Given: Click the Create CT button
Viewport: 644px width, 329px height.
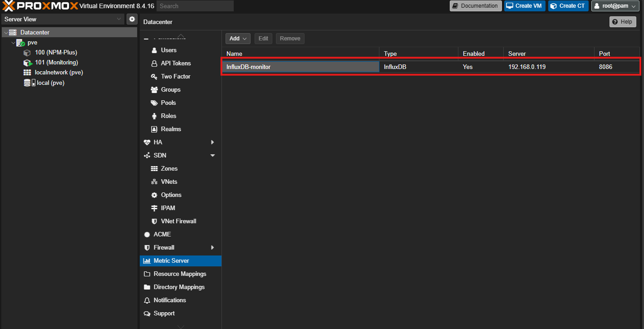Looking at the screenshot, I should (568, 6).
